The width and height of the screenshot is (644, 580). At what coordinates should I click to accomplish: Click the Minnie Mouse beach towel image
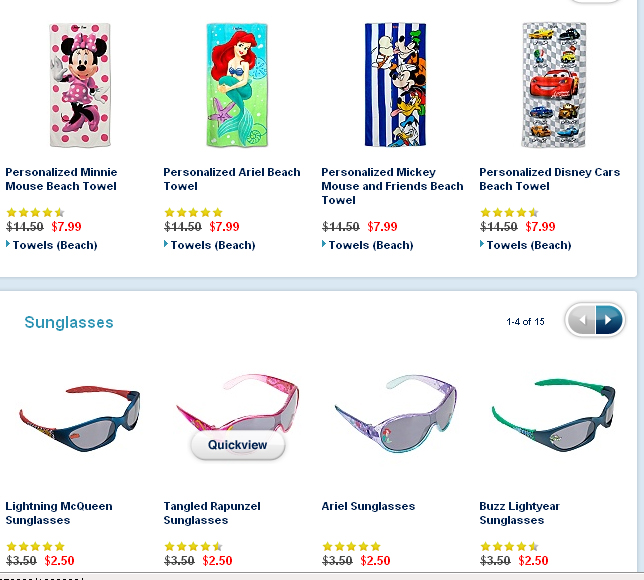(80, 85)
